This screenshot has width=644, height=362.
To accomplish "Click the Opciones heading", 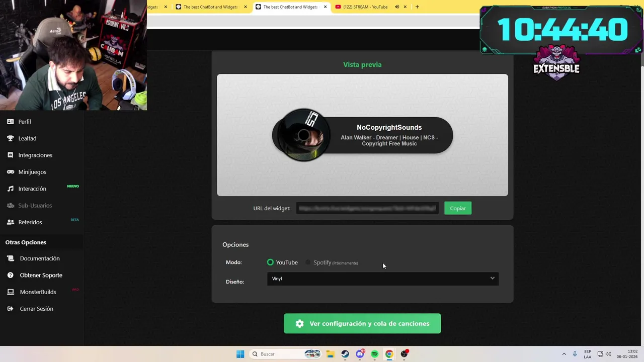I will pos(235,244).
